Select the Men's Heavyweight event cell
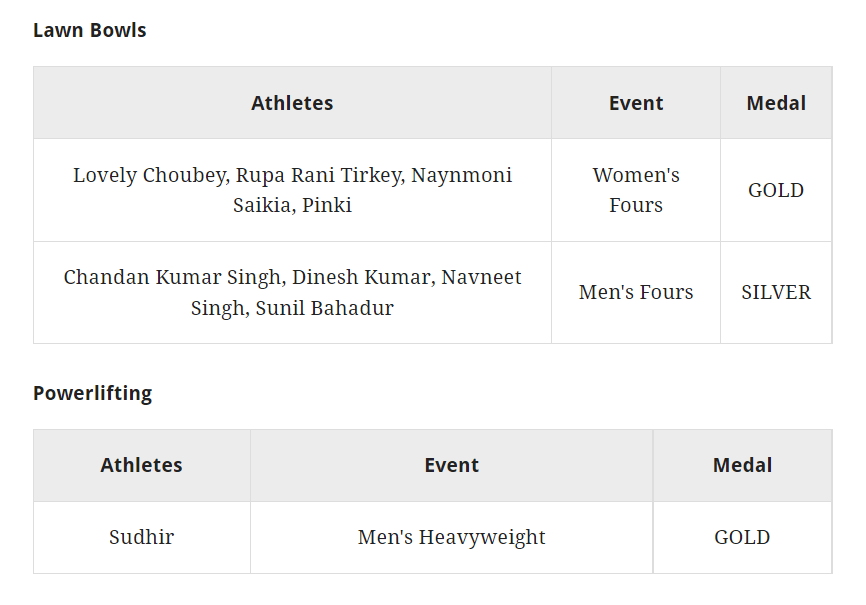 pos(452,537)
